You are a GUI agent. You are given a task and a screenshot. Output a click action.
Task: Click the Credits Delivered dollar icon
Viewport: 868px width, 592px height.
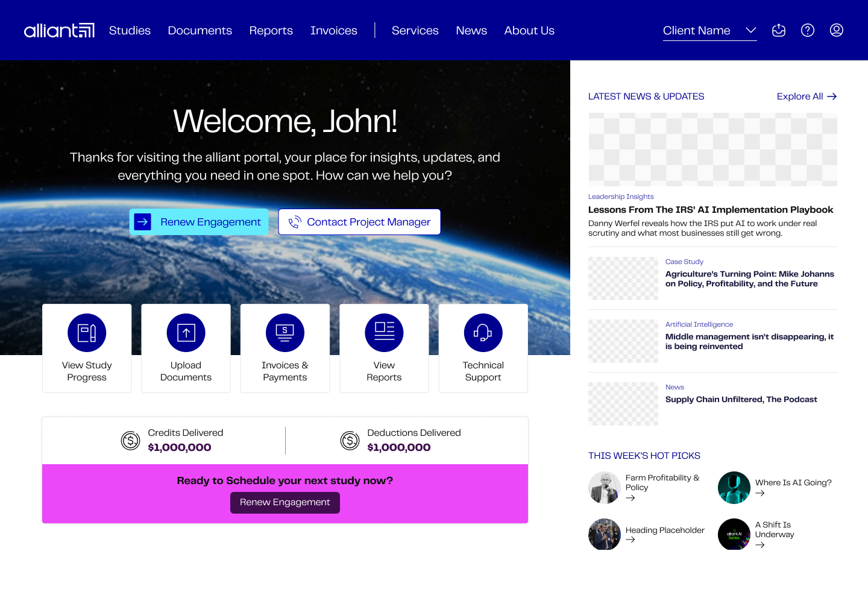pos(130,441)
